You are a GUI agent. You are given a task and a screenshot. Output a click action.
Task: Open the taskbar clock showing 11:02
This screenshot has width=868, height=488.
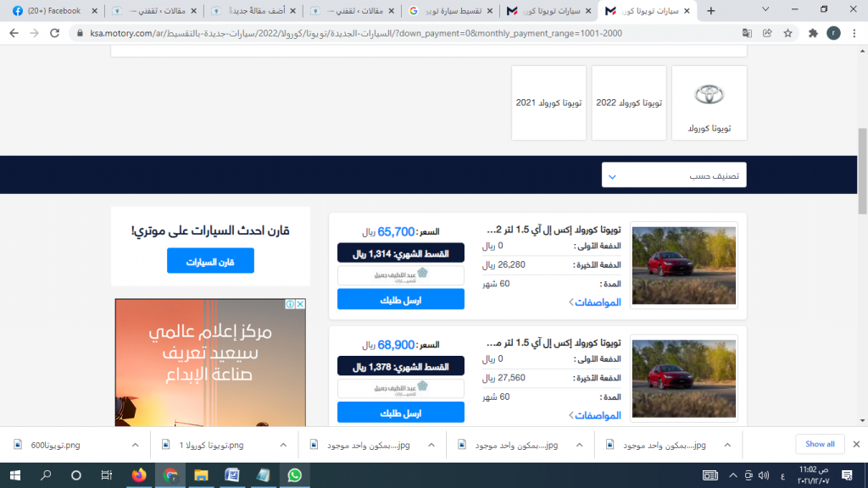pyautogui.click(x=813, y=475)
